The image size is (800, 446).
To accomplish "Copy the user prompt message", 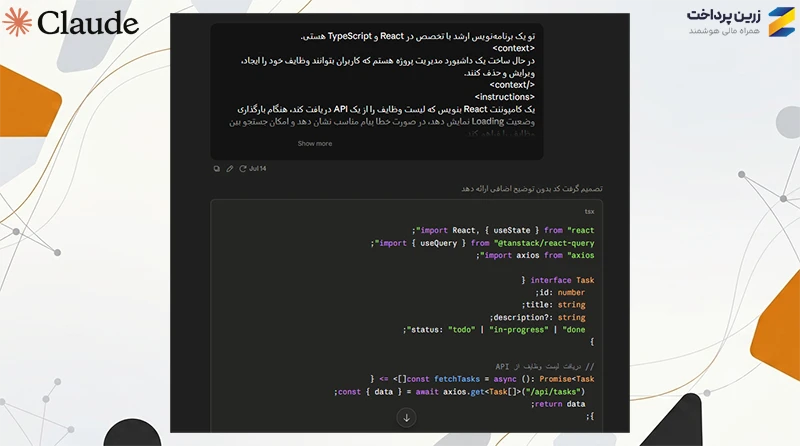I will coord(217,169).
